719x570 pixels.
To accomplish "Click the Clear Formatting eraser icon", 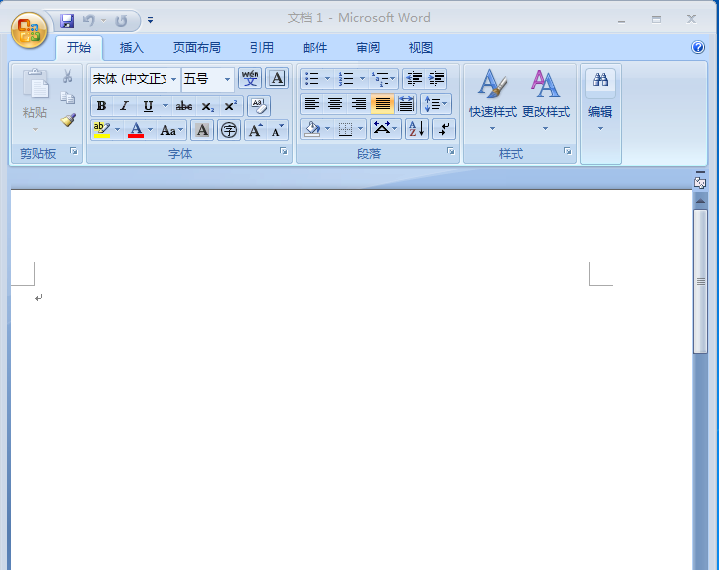I will (x=259, y=106).
